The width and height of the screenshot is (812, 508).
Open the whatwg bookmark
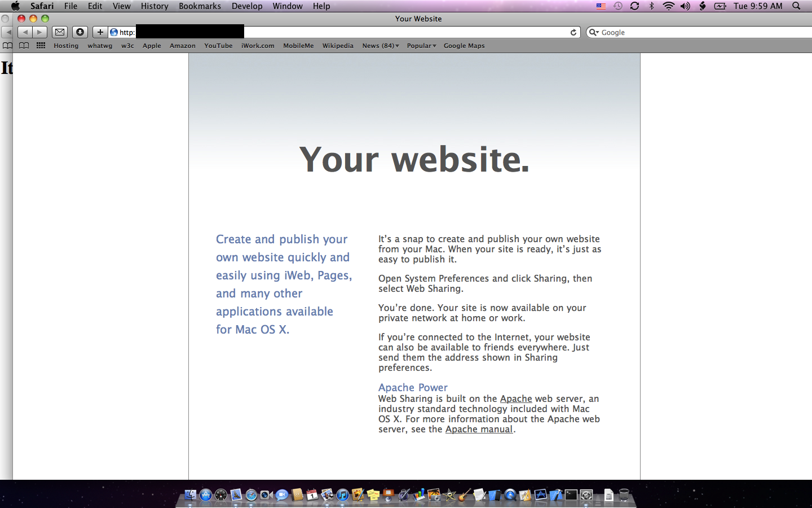100,46
